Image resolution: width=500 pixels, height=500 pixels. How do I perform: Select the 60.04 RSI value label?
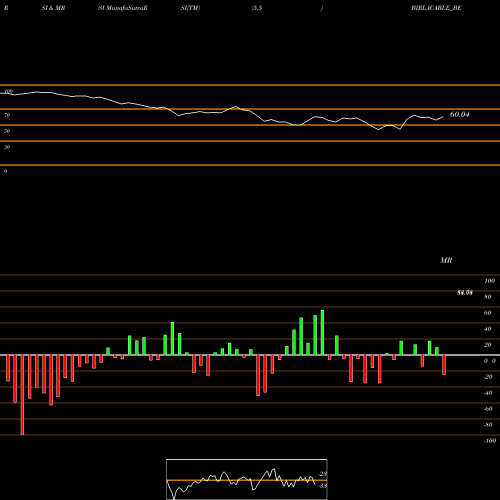(x=460, y=114)
